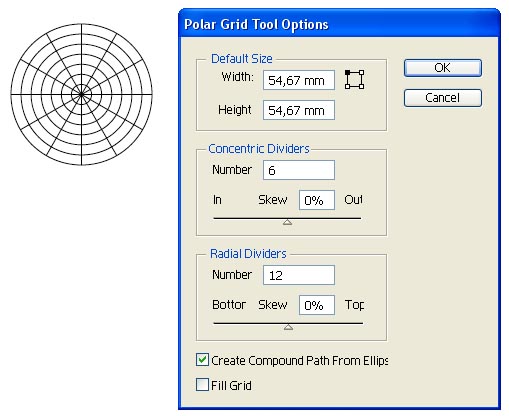Click the Top label beside radial skew
Screen dimensions: 509x416
(x=354, y=305)
